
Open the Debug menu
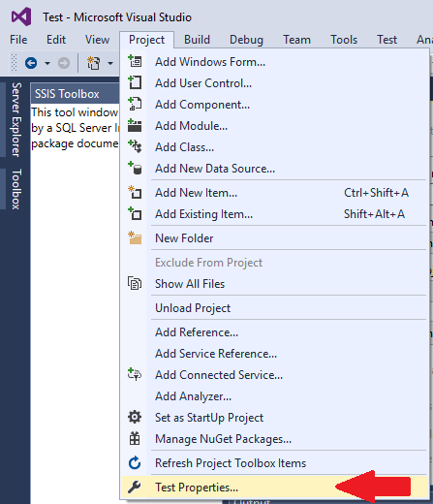tap(246, 40)
